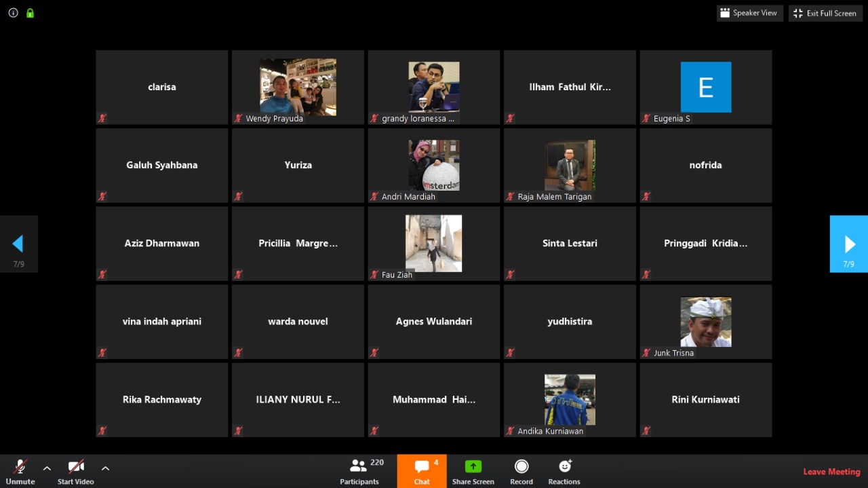
Task: Click the Share Screen icon
Action: (x=473, y=467)
